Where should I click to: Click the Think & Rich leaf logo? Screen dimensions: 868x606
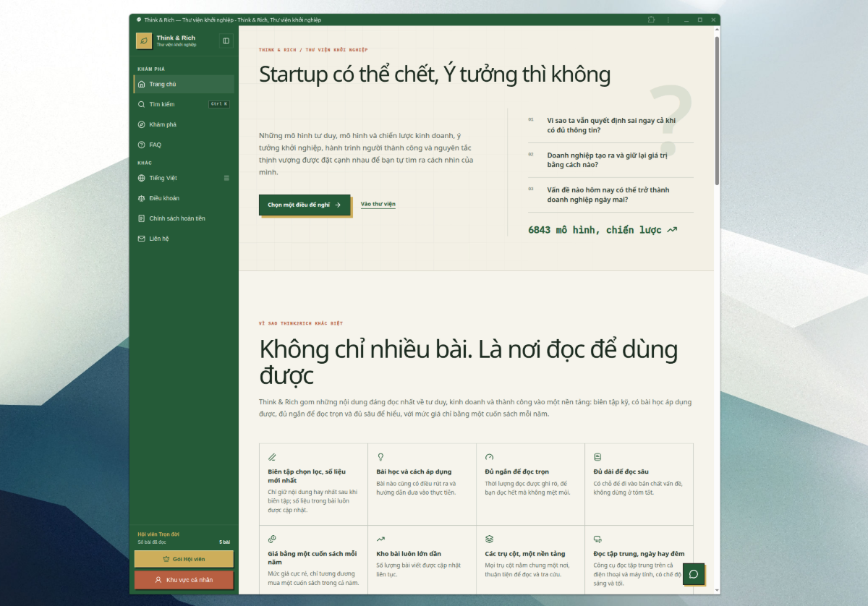tap(144, 40)
